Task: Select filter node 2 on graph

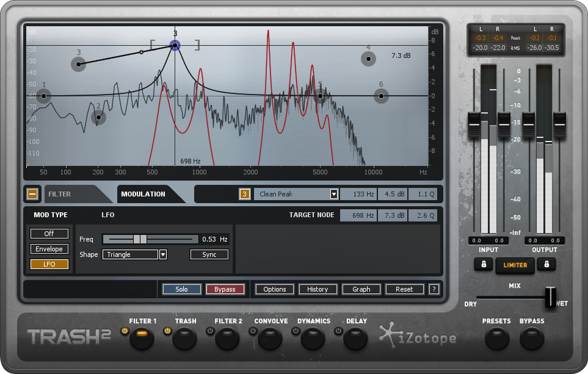Action: (99, 117)
